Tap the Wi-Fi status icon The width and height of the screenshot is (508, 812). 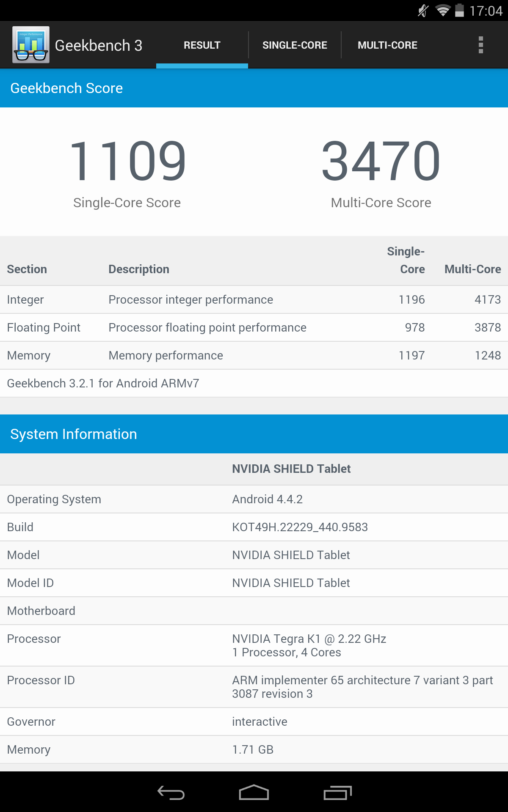point(443,11)
